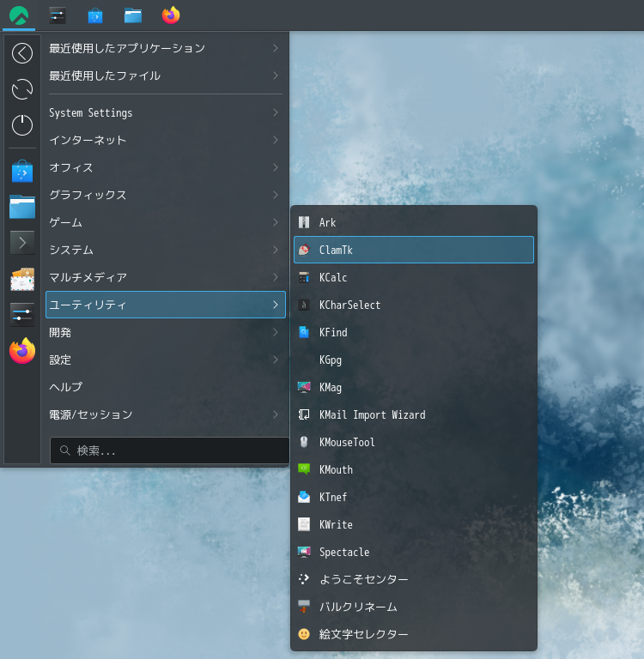Click the KCharSelect text label
The width and height of the screenshot is (644, 659).
point(349,305)
